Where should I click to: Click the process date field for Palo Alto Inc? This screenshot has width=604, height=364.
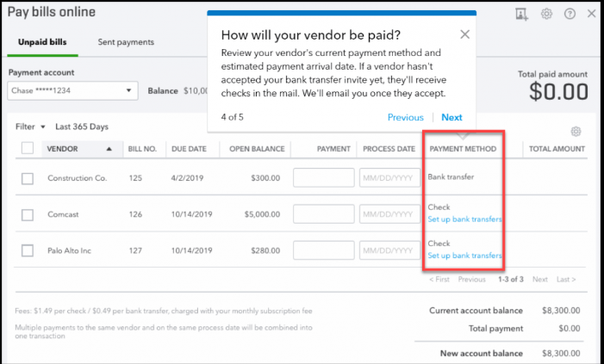(389, 250)
